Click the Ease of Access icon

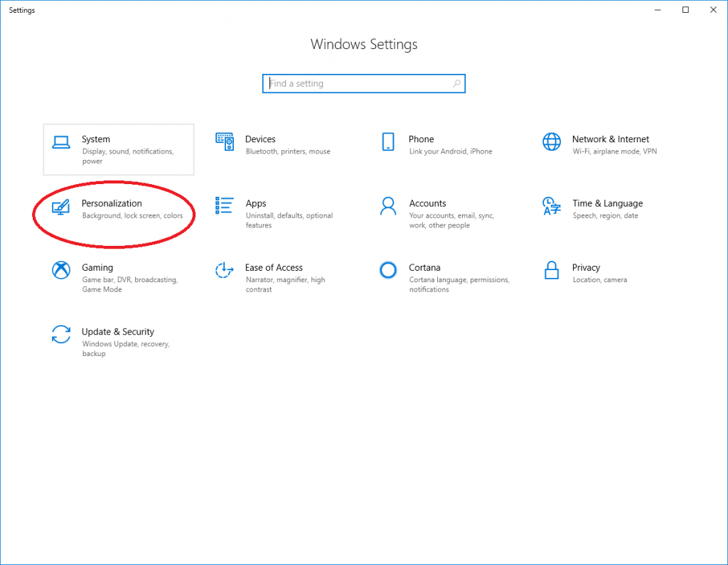[x=224, y=270]
